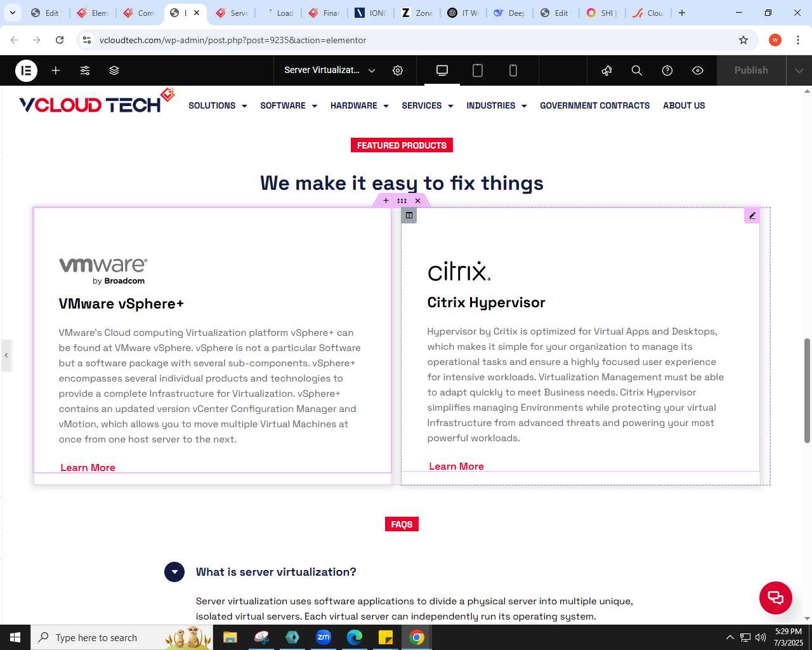Close the current browser tab
Viewport: 812px width, 650px height.
pos(197,13)
